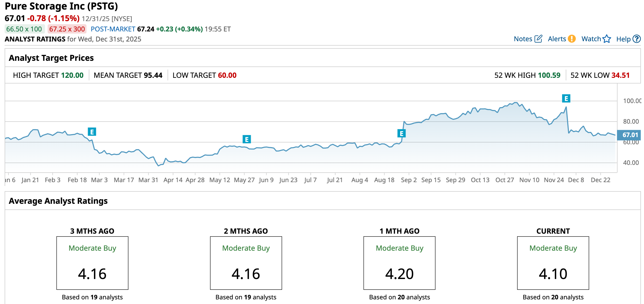Click the Help question mark icon
This screenshot has width=644, height=304.
coord(637,39)
